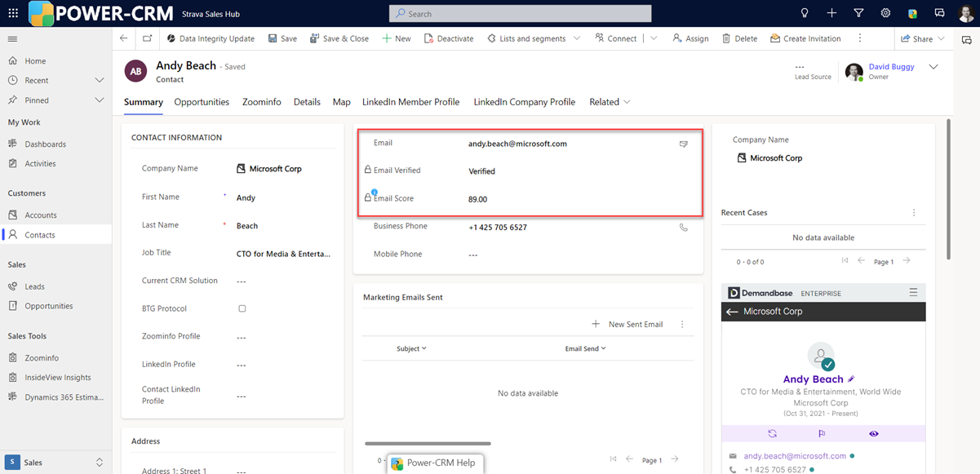Expand the Recent section in sidebar
Screen dimensions: 980x474
pos(100,81)
